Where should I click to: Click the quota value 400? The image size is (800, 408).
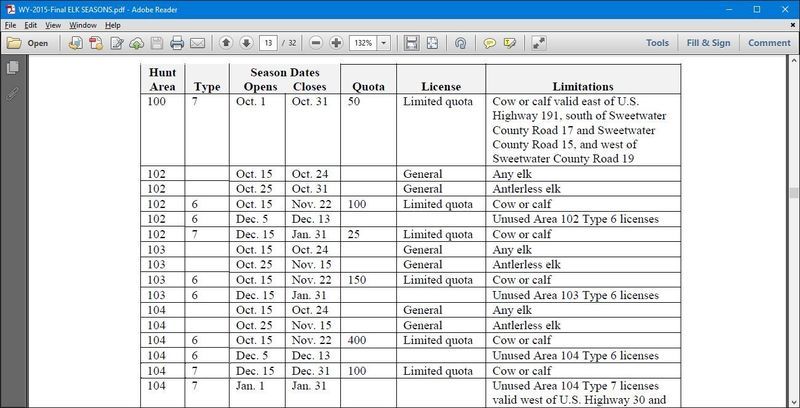click(x=357, y=340)
